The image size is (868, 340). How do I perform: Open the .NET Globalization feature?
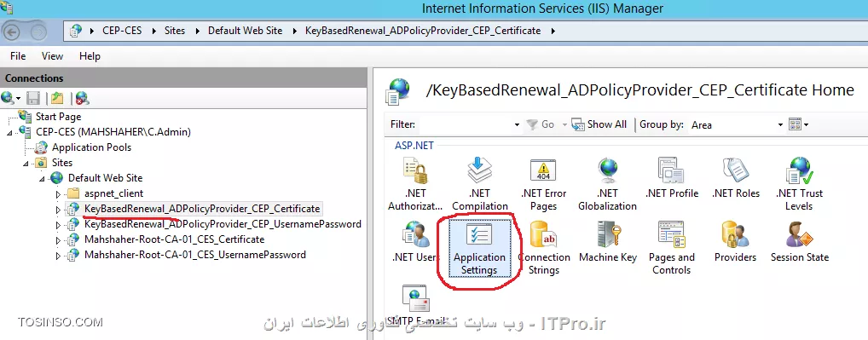607,184
